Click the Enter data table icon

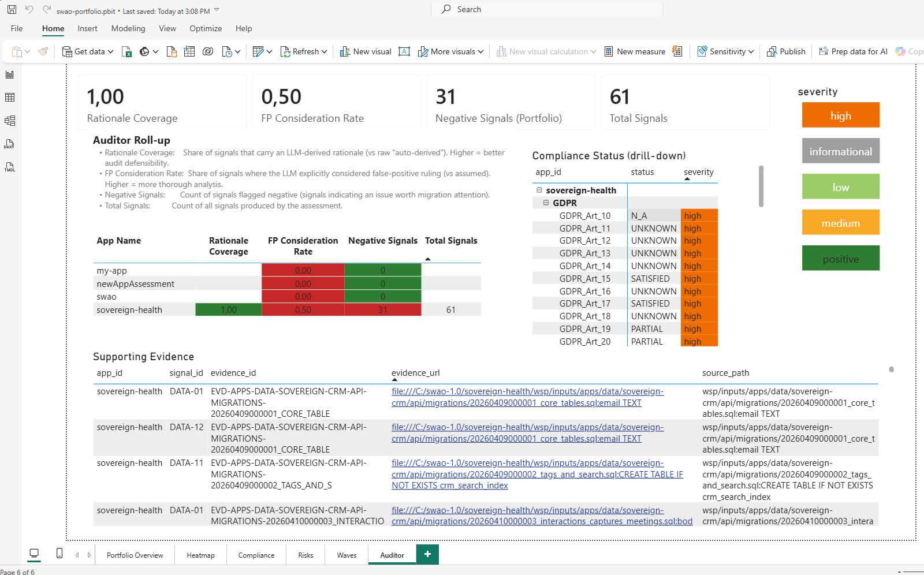[x=189, y=51]
